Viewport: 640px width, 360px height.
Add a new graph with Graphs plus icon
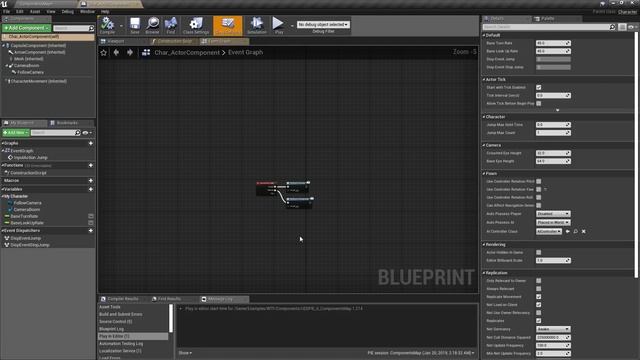91,143
